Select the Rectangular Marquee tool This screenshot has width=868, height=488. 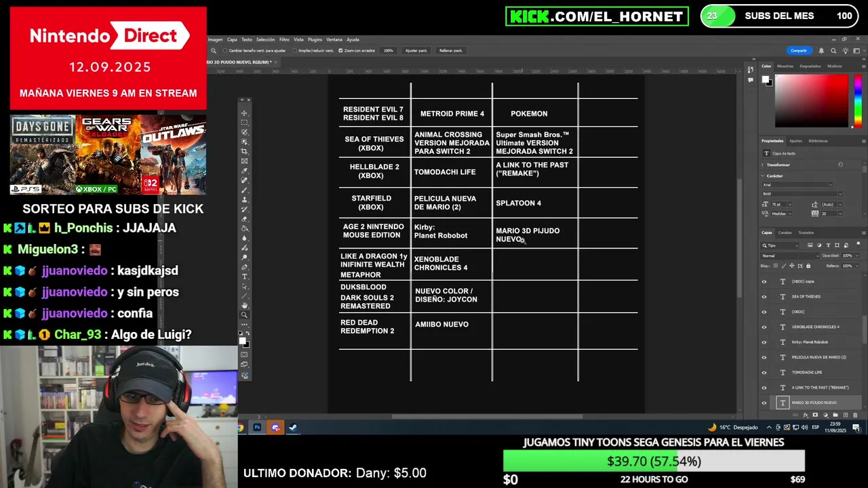pos(245,123)
